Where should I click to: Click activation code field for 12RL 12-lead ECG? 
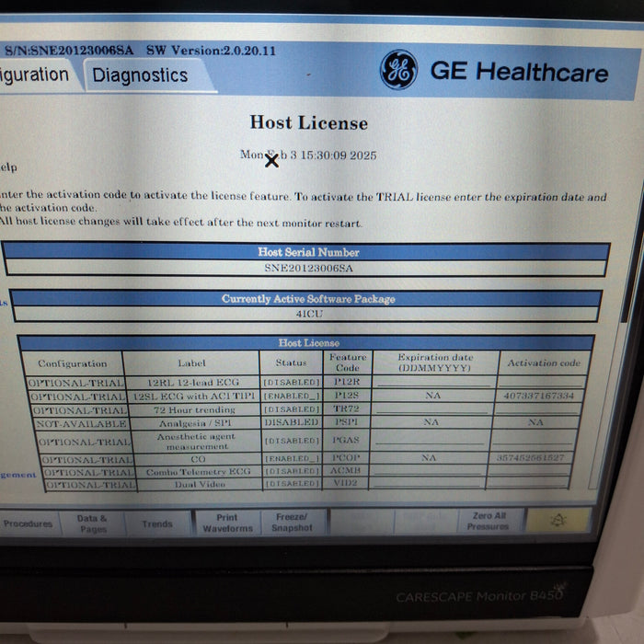click(541, 382)
